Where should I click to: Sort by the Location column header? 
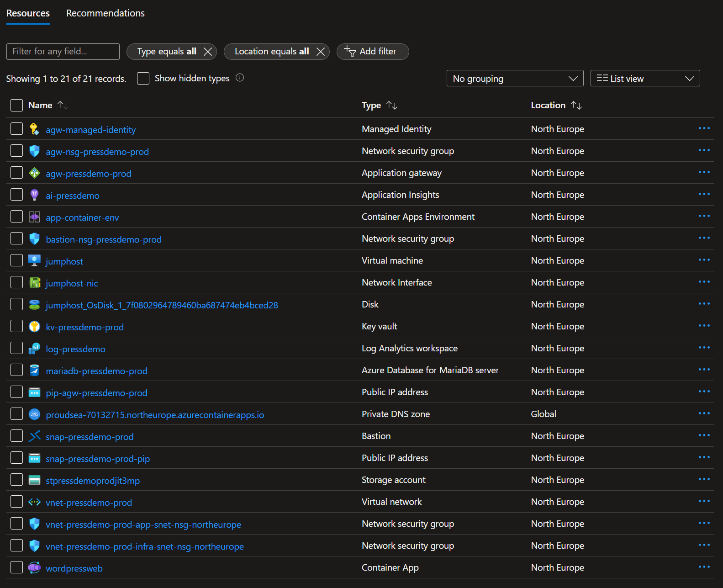click(x=556, y=105)
